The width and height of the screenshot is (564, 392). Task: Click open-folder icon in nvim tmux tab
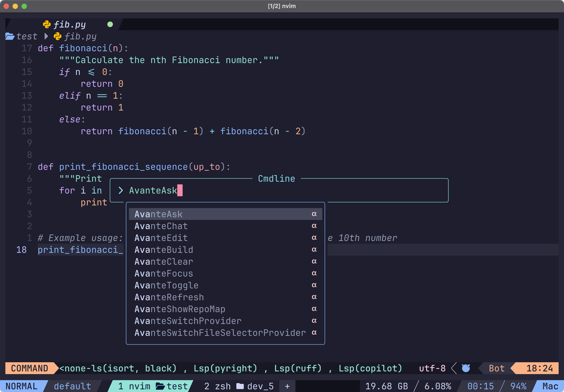pos(160,386)
